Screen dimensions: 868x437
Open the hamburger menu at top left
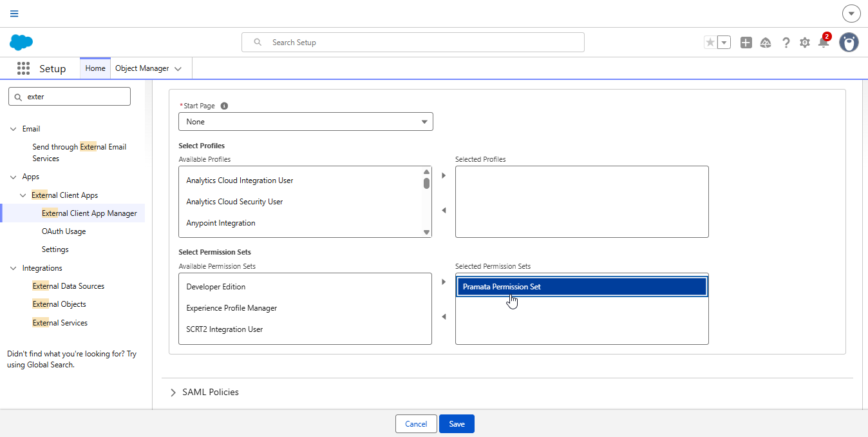(x=14, y=14)
